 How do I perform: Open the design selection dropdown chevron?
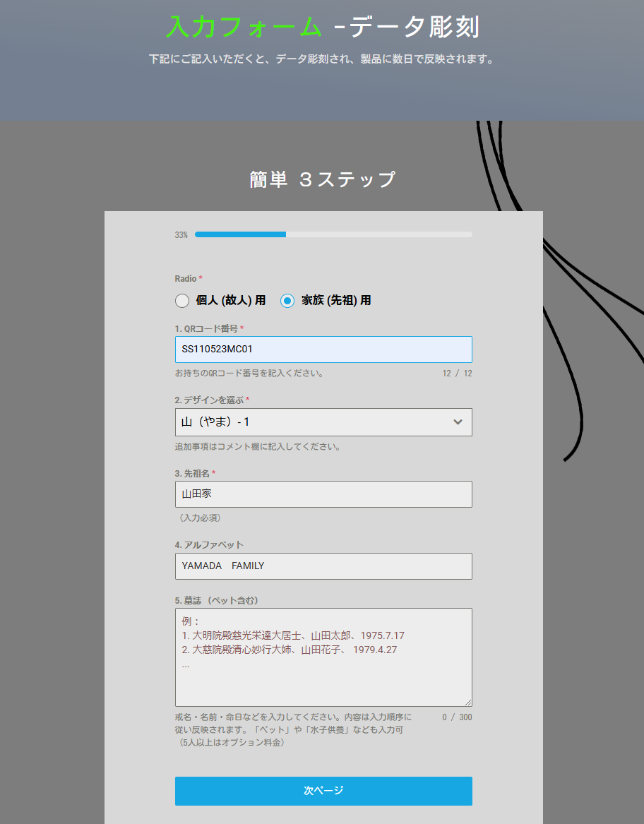click(460, 422)
